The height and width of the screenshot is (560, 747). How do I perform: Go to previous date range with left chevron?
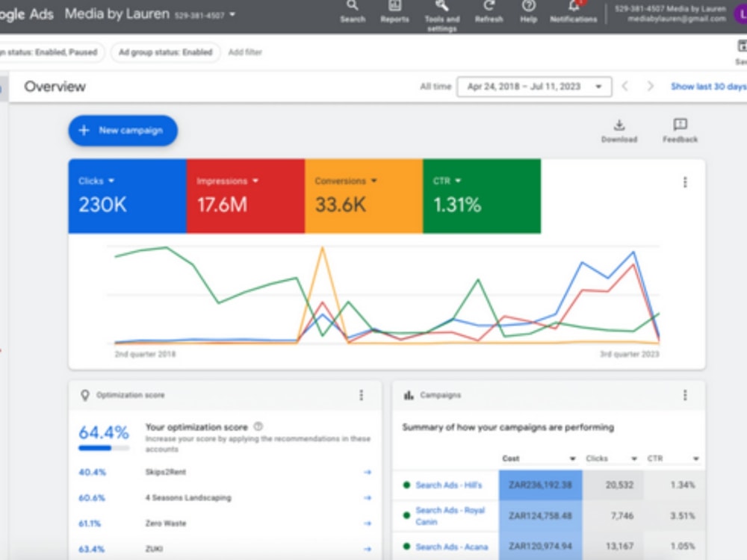pyautogui.click(x=625, y=86)
